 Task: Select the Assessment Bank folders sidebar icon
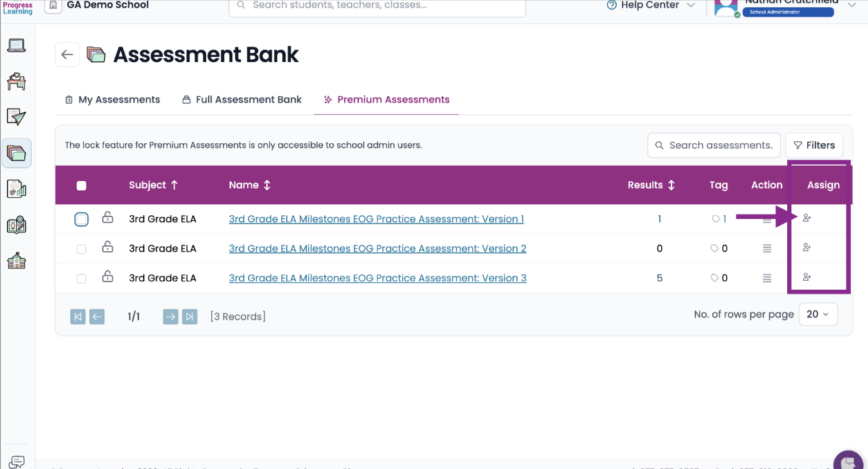(16, 153)
